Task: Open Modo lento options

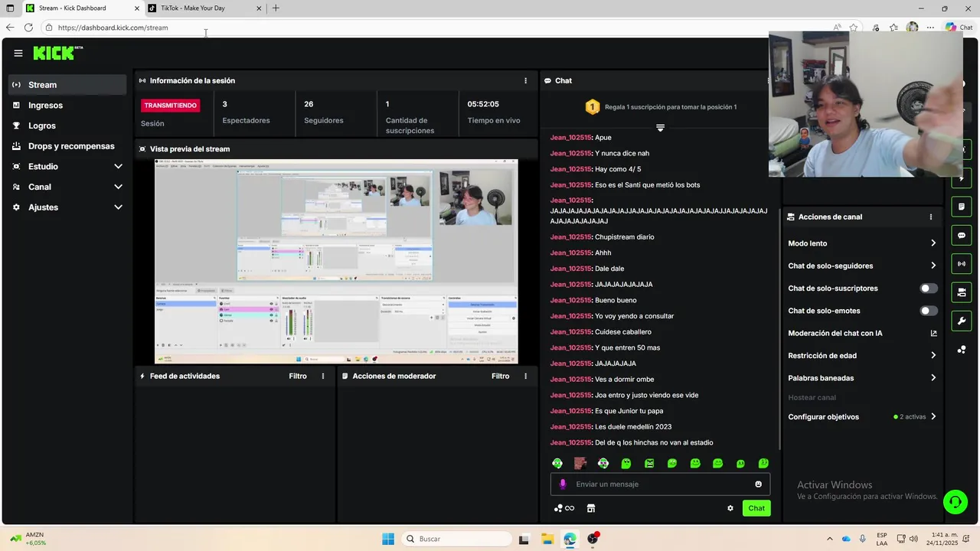Action: click(862, 243)
